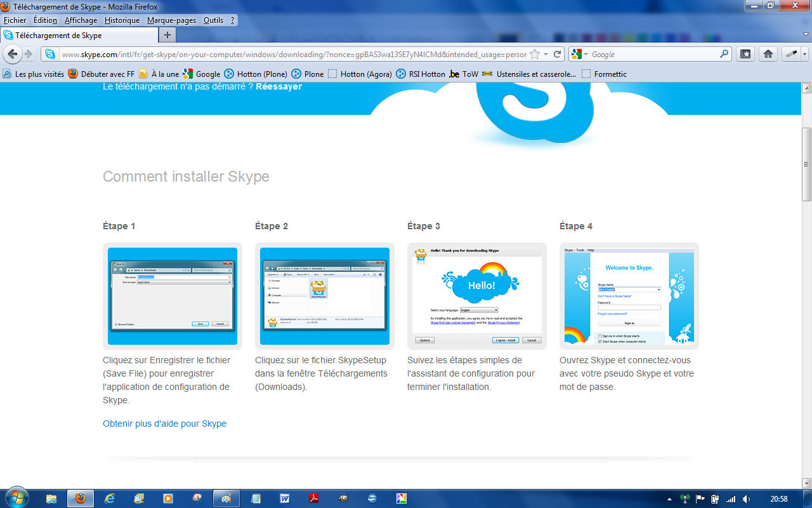Open the bookmarks toolbar button
Screen dimensions: 812x508
pyautogui.click(x=746, y=54)
